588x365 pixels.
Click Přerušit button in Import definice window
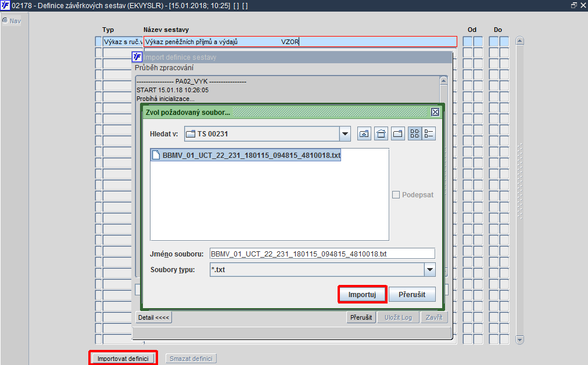point(361,317)
